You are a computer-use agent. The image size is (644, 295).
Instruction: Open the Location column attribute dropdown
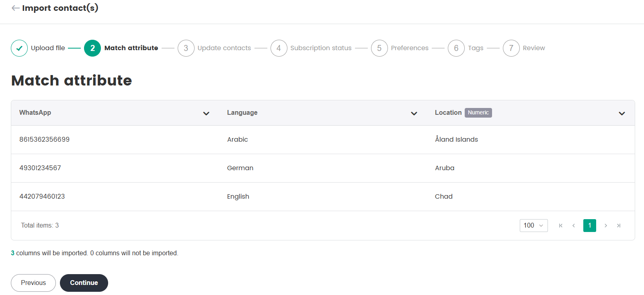click(622, 114)
